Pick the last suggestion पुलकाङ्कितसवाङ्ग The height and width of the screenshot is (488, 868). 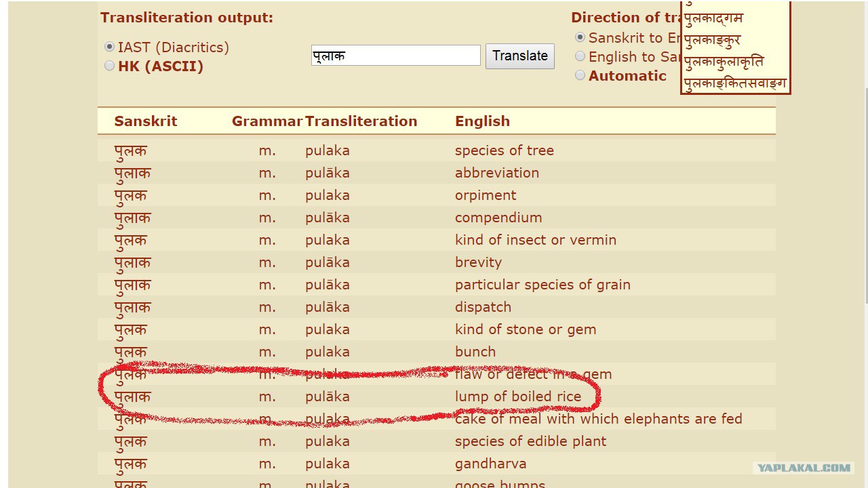pyautogui.click(x=735, y=84)
